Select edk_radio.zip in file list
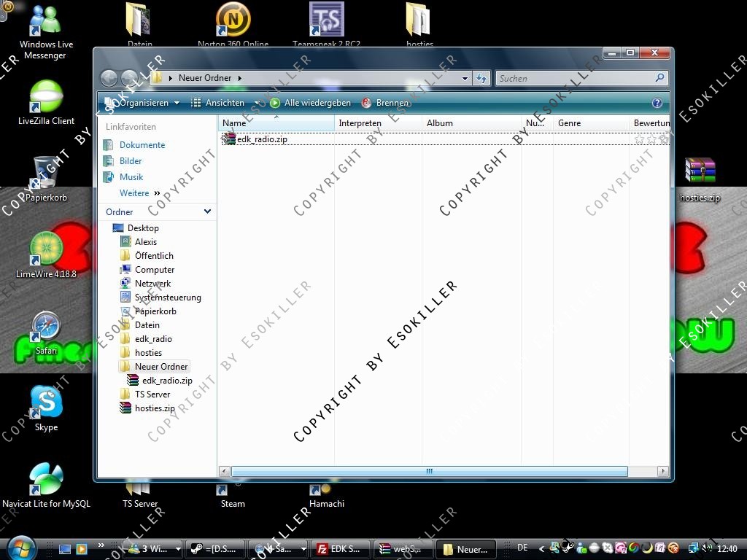The height and width of the screenshot is (560, 747). pyautogui.click(x=262, y=139)
